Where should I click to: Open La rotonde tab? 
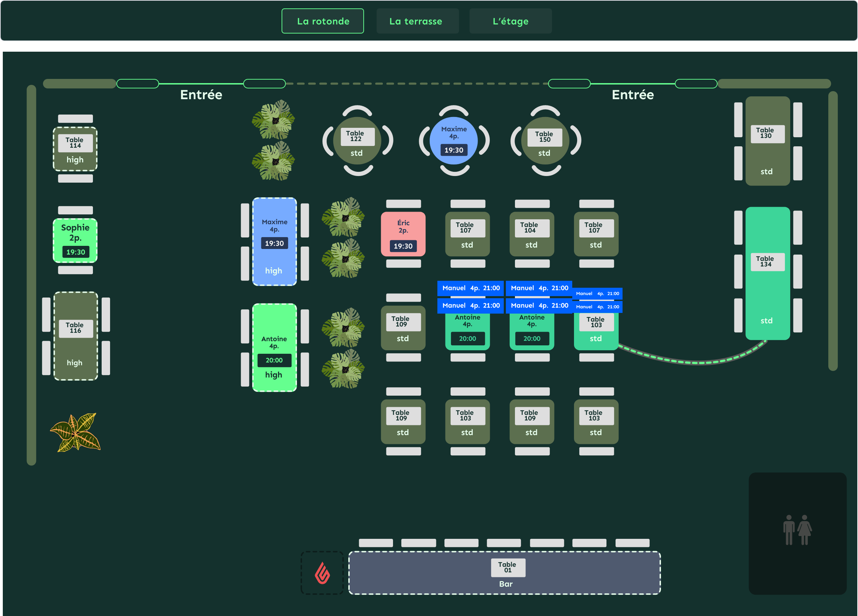(323, 21)
